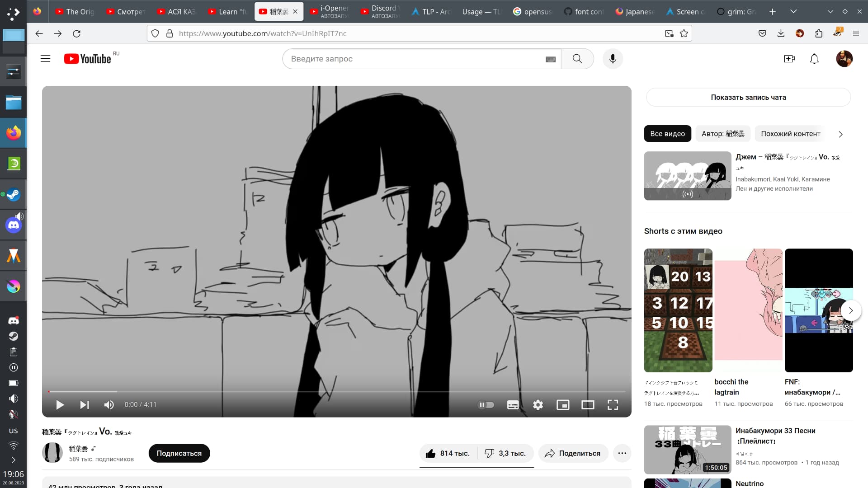This screenshot has height=488, width=868.
Task: Toggle subtitles on the video
Action: [x=513, y=405]
